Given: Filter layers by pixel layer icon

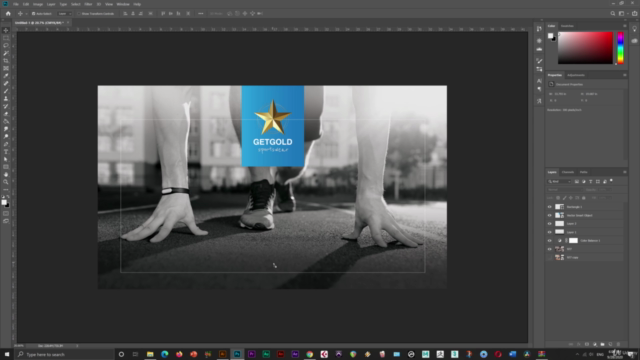Looking at the screenshot, I should tap(577, 181).
